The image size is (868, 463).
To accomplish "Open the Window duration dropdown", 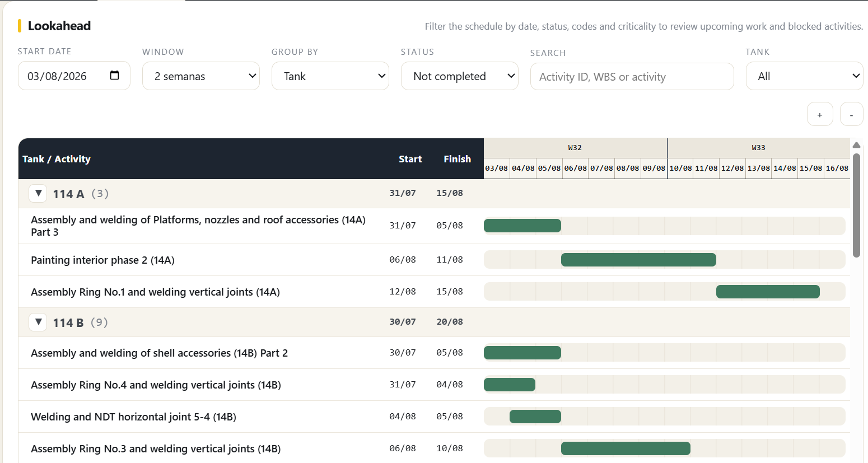I will tap(201, 76).
